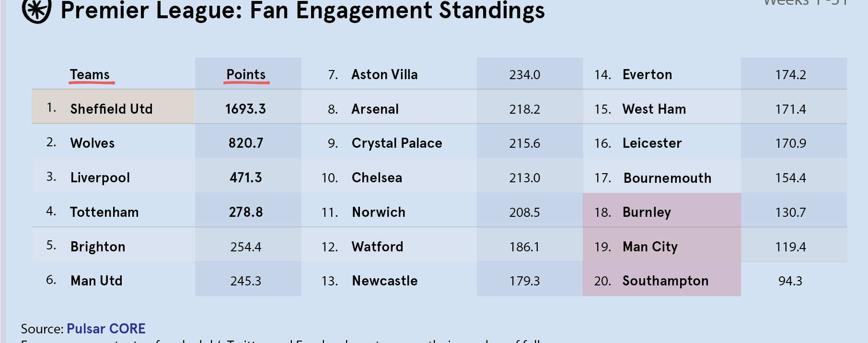Click the Chelsea team entry
Image resolution: width=868 pixels, height=343 pixels.
377,177
